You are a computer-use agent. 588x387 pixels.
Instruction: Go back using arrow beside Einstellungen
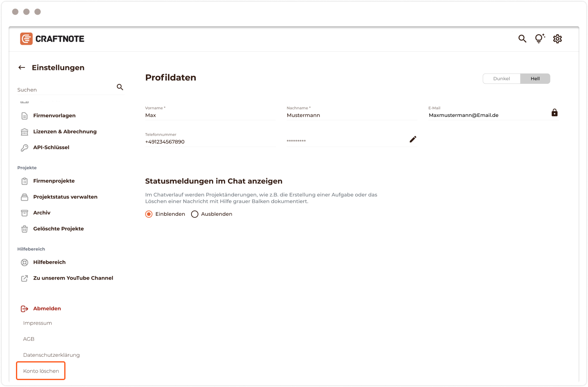click(22, 67)
